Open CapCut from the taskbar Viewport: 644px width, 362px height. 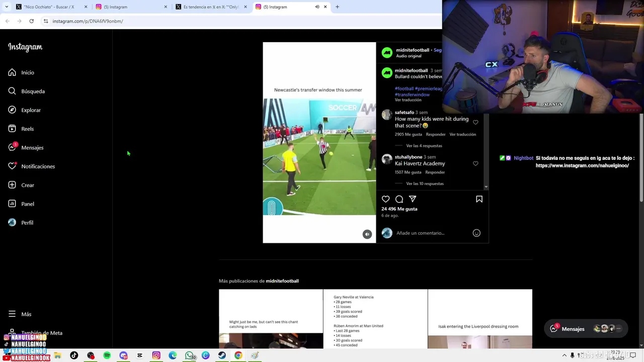(x=139, y=355)
